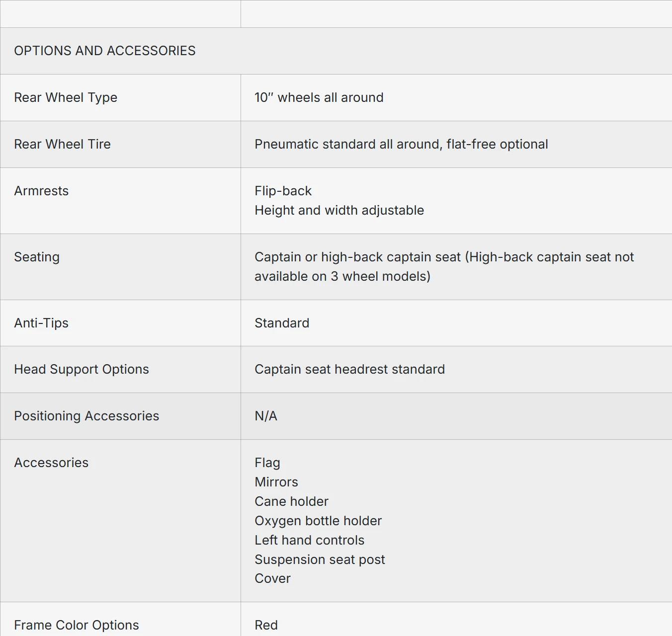Select the Anti-Tips label

(x=41, y=323)
